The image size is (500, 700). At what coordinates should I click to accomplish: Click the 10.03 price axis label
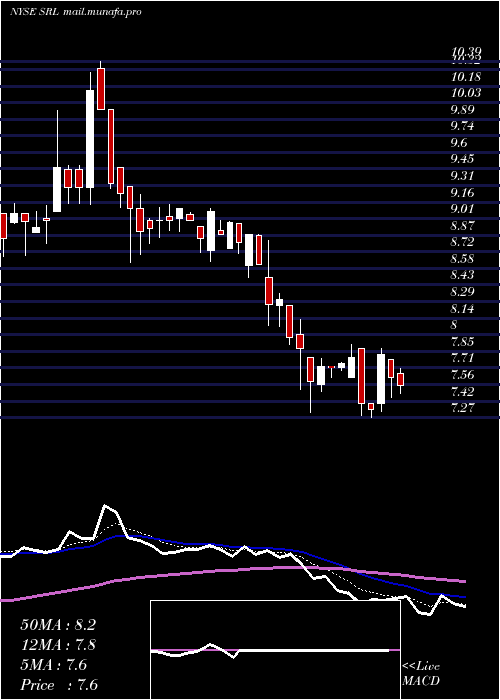[x=466, y=93]
